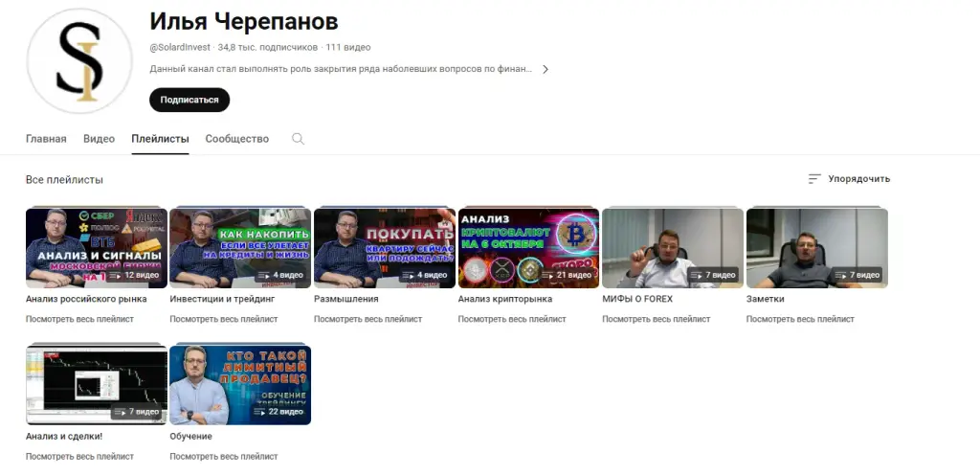Viewport: 980px width, 476px height.
Task: Go to the Сообщество tab
Action: coord(237,139)
